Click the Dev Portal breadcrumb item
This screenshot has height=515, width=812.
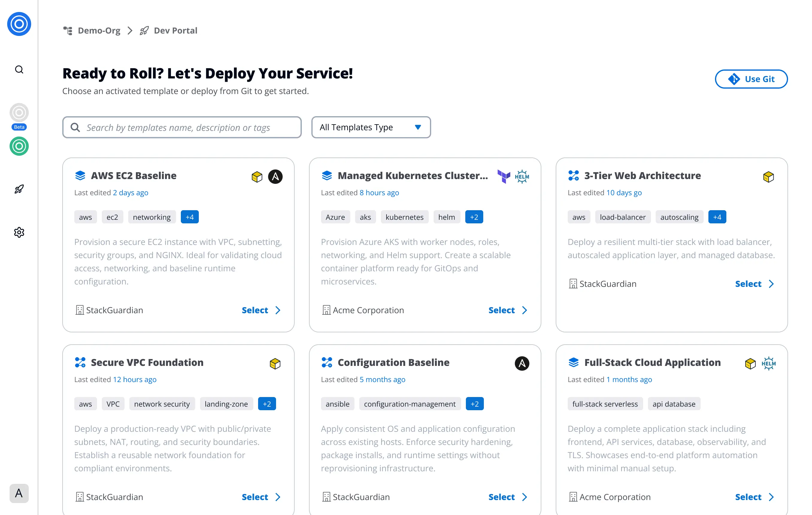coord(175,31)
